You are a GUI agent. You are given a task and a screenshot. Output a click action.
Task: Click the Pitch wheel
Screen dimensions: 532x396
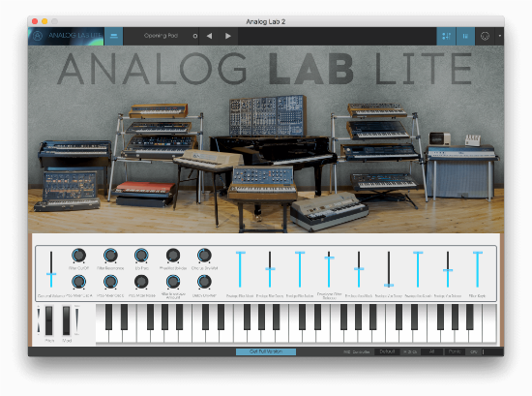49,320
